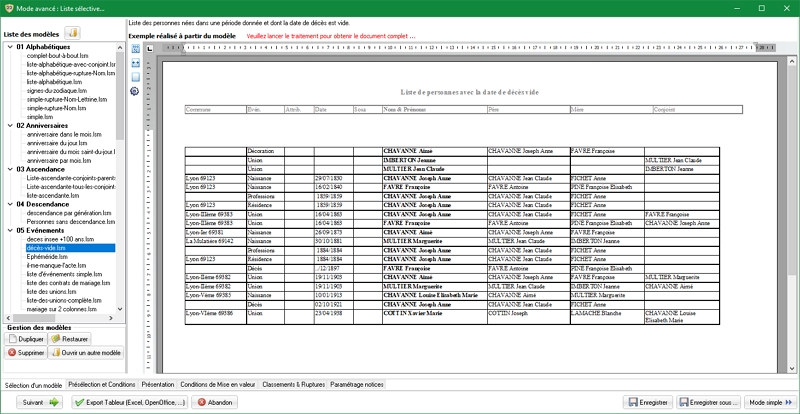Screen dimensions: 800x414
Task: Click the app icon in the title bar
Action: click(9, 8)
